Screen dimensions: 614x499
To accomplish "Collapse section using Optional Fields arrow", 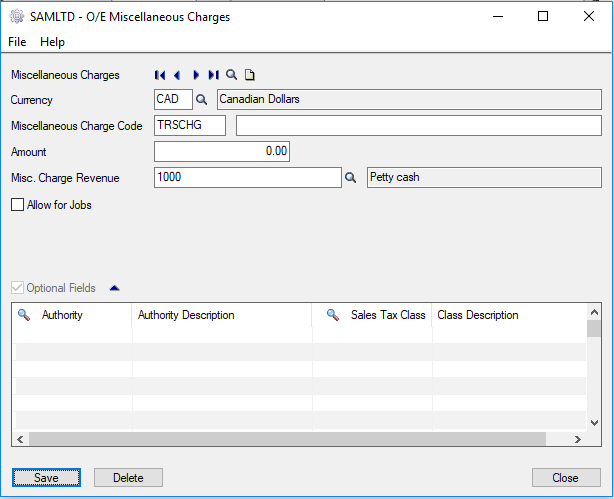I will [114, 288].
